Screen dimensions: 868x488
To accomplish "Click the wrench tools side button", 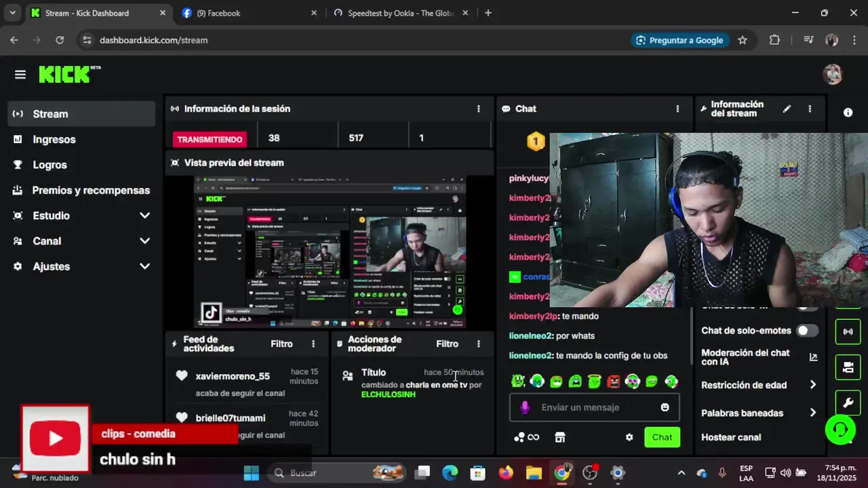I will point(848,403).
